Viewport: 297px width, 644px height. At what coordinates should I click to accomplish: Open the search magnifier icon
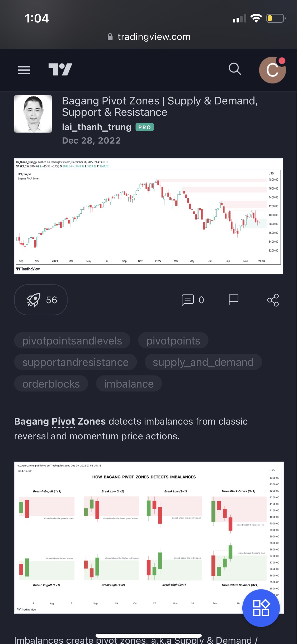coord(235,69)
